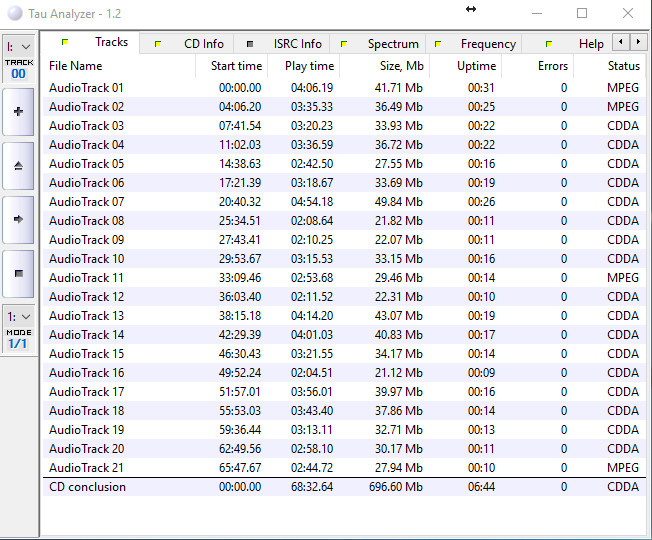Click the right-arrow extract button
Screen dimensions: 652x540
click(18, 219)
